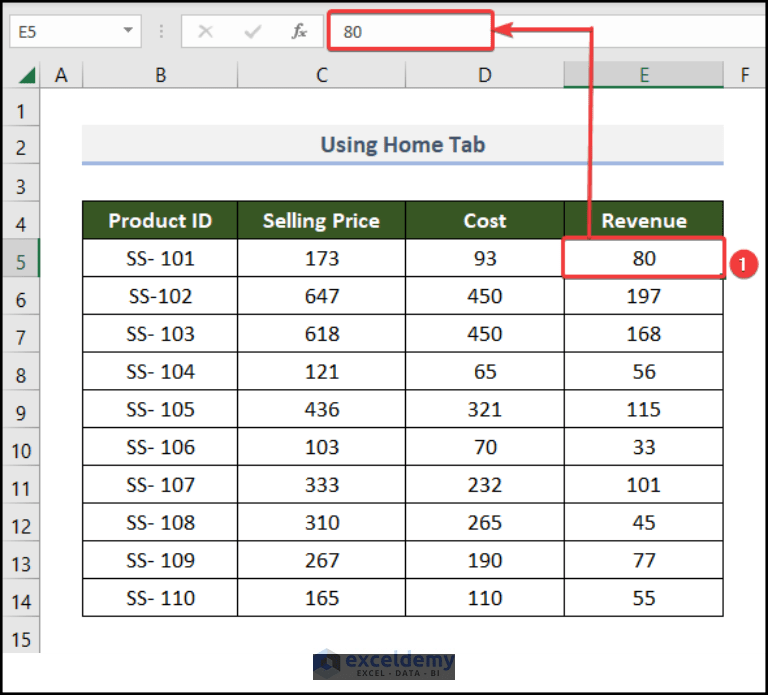This screenshot has width=768, height=695.
Task: Click the 'Product ID' header cell
Action: (x=160, y=220)
